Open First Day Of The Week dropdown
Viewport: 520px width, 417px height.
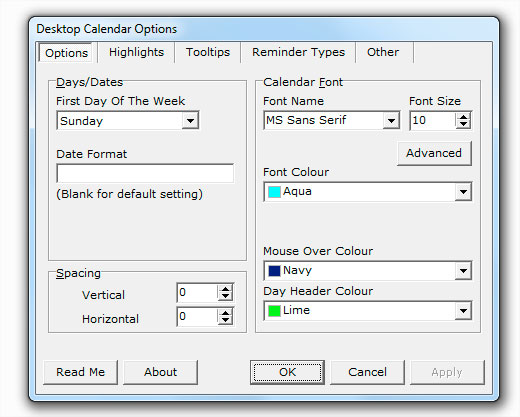tap(190, 121)
